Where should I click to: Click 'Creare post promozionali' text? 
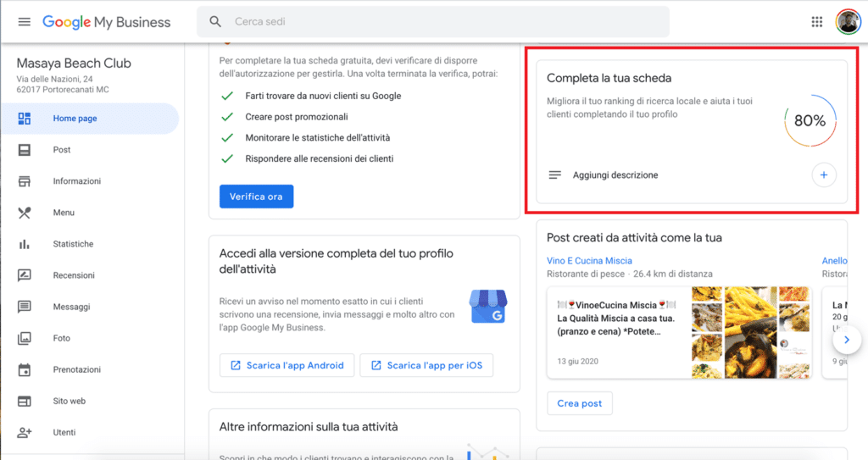296,117
